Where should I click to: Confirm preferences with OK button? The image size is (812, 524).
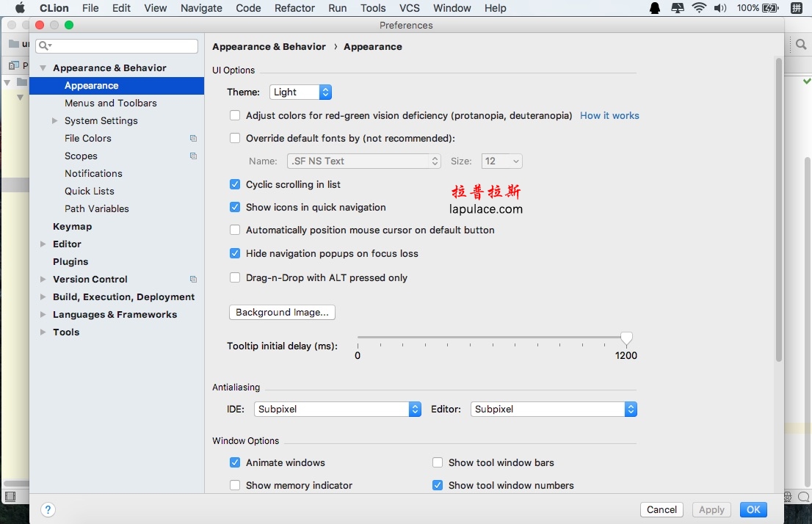tap(753, 509)
